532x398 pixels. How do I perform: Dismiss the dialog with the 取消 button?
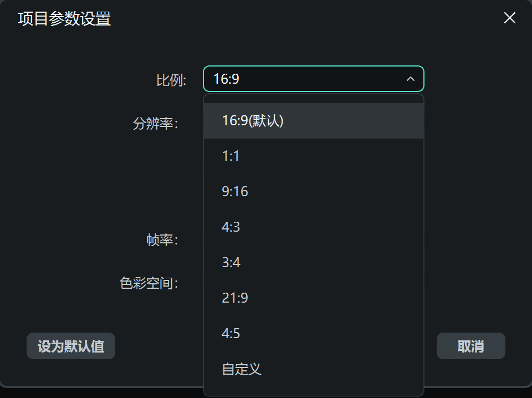470,346
